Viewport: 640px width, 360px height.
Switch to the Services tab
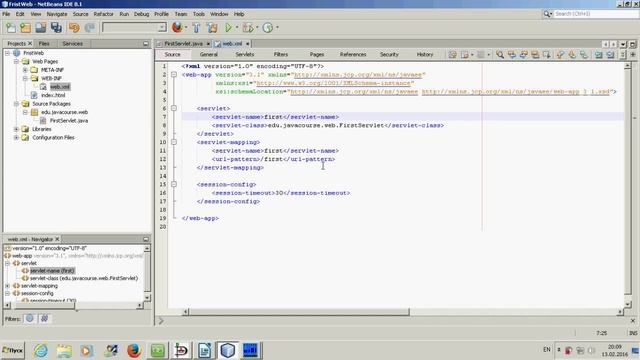click(73, 43)
